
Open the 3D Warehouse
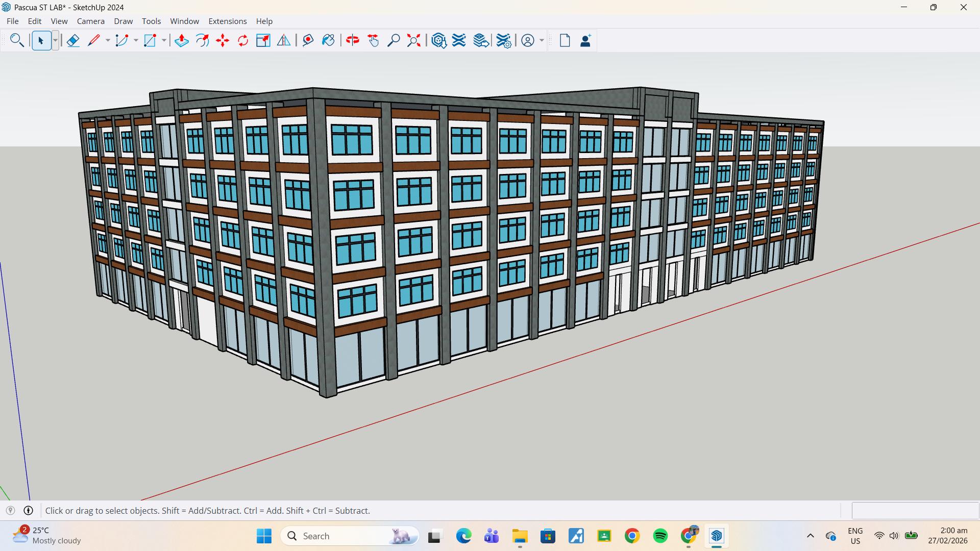[x=439, y=40]
